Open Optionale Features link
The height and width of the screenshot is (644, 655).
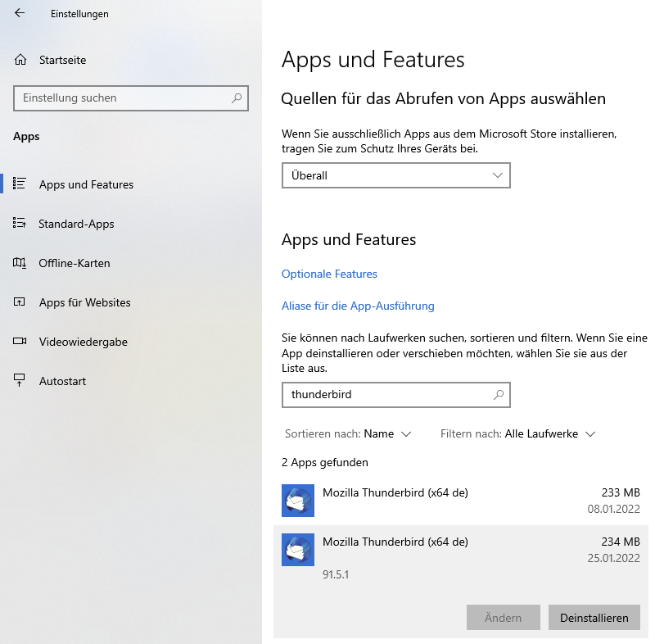[329, 274]
